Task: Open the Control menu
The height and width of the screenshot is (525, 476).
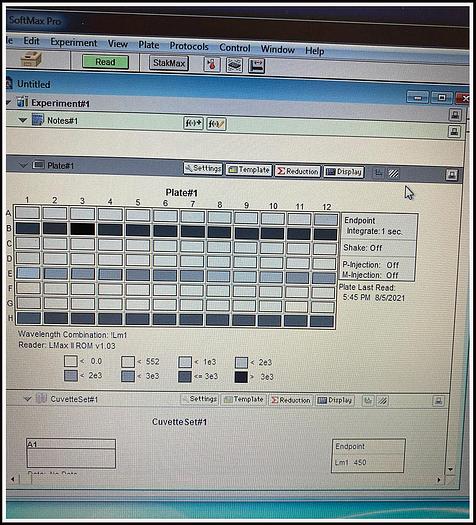Action: [235, 48]
